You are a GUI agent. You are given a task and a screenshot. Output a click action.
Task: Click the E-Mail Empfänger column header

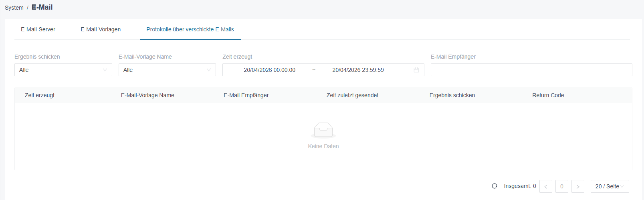pyautogui.click(x=246, y=95)
